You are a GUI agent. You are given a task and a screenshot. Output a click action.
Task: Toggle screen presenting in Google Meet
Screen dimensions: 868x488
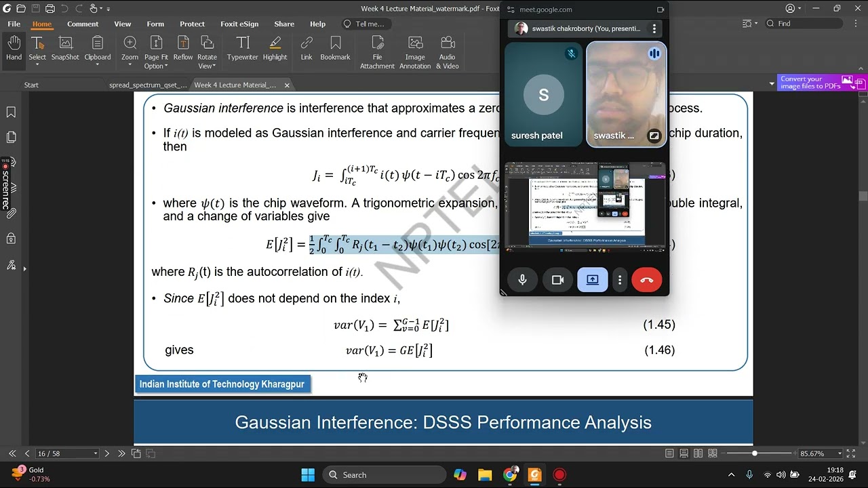click(593, 280)
